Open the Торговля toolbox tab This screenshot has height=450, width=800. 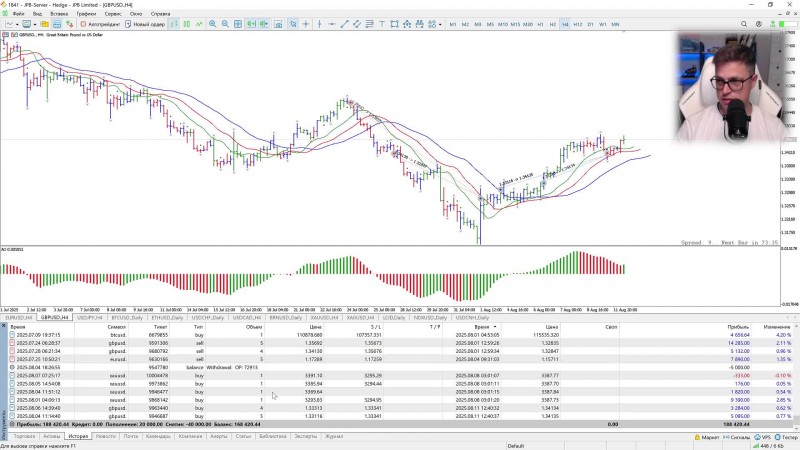coord(24,436)
